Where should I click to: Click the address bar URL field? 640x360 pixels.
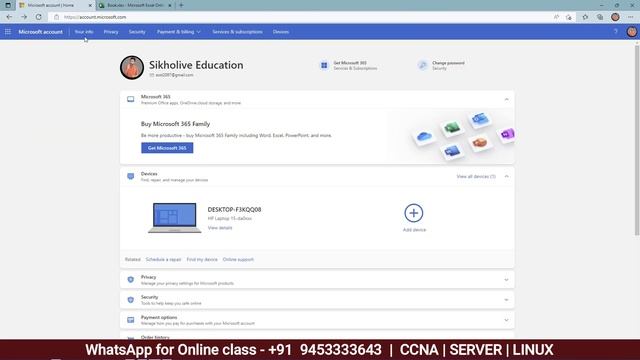(302, 17)
